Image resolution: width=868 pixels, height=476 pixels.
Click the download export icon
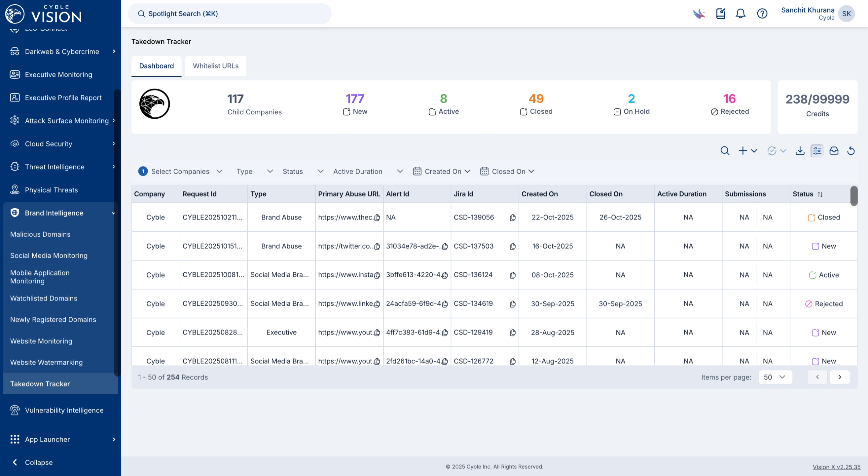pyautogui.click(x=800, y=151)
